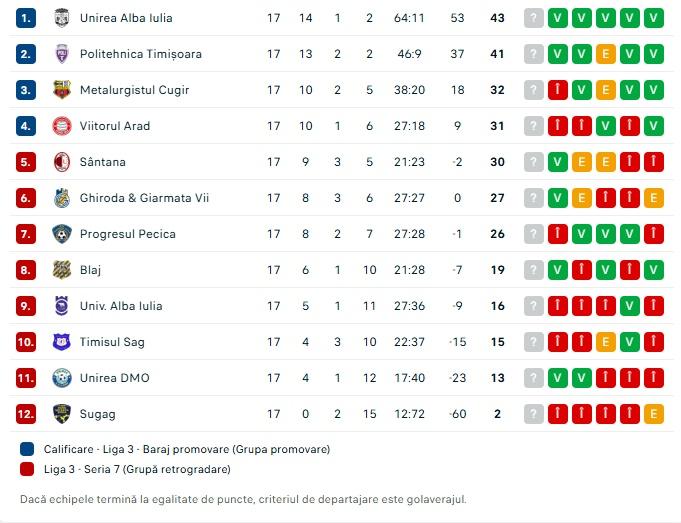This screenshot has width=681, height=523.
Task: Click the Unirea Alba Iulia club crest
Action: pyautogui.click(x=62, y=18)
